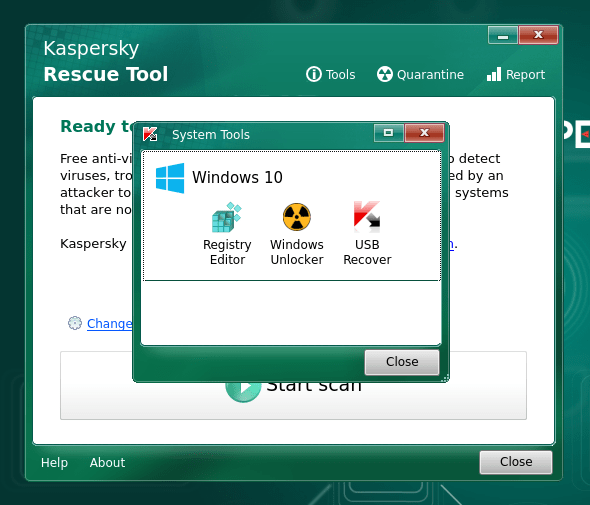The width and height of the screenshot is (590, 505).
Task: Click the resize grip of System Tools dialog
Action: (x=446, y=378)
